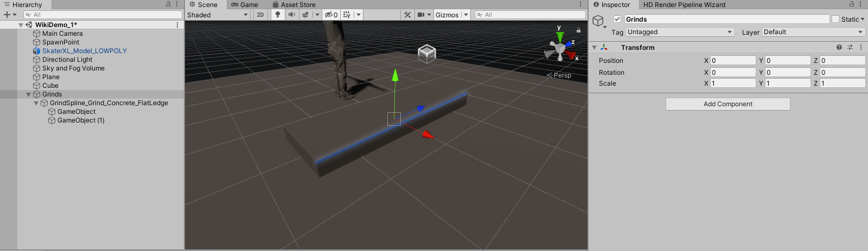Select Sky and Fog Volume object
This screenshot has width=868, height=251.
pos(73,68)
